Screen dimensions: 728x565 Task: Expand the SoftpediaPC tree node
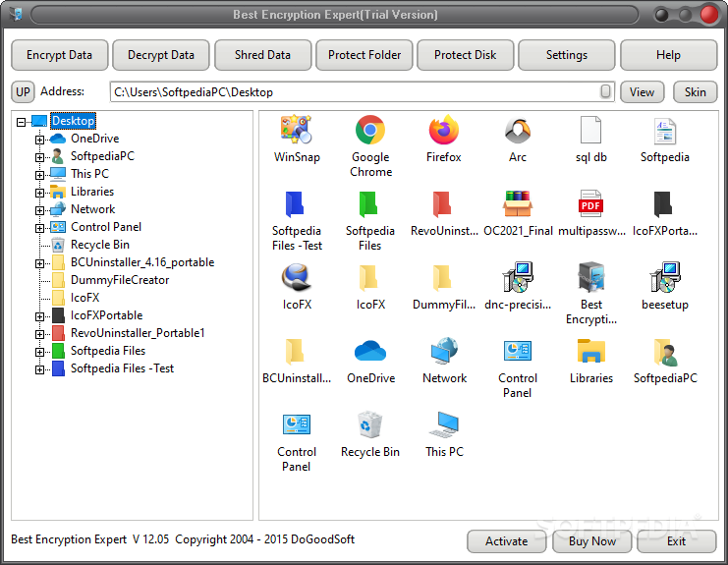[40, 157]
